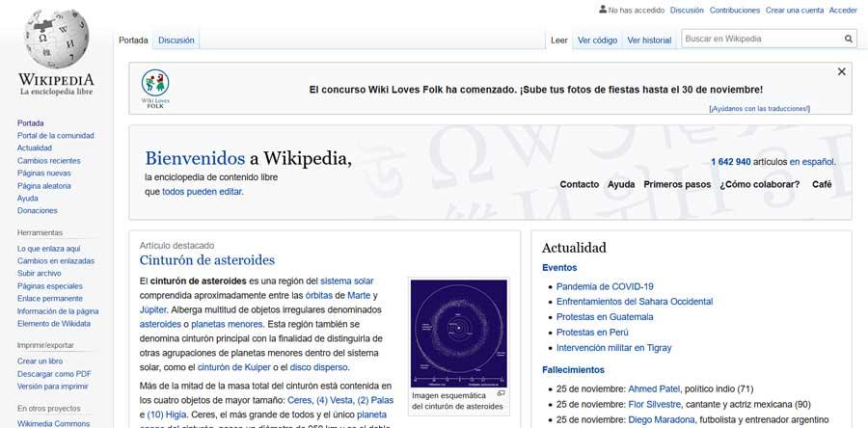The height and width of the screenshot is (428, 868).
Task: Switch to the Portada tab
Action: click(x=133, y=40)
